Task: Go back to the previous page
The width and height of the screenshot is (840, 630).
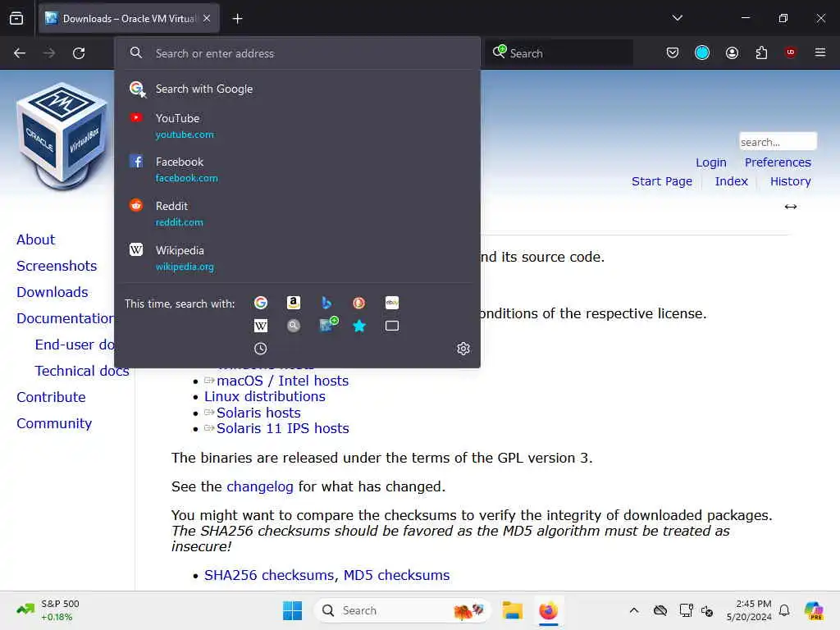Action: (20, 53)
